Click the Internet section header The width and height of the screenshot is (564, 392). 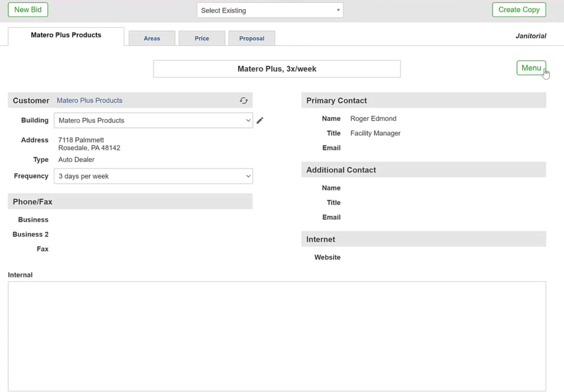[424, 239]
